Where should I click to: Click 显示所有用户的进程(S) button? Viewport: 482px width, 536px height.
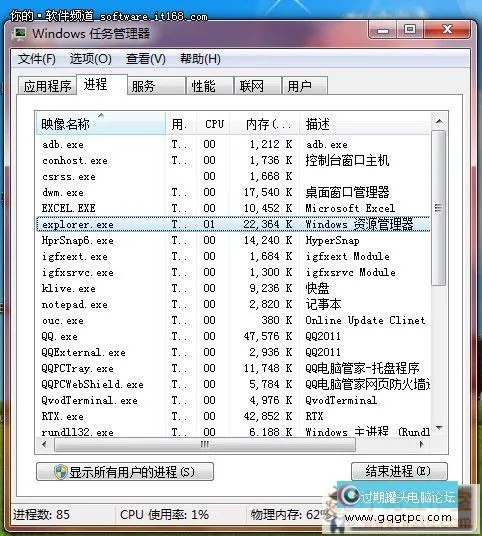click(x=125, y=472)
